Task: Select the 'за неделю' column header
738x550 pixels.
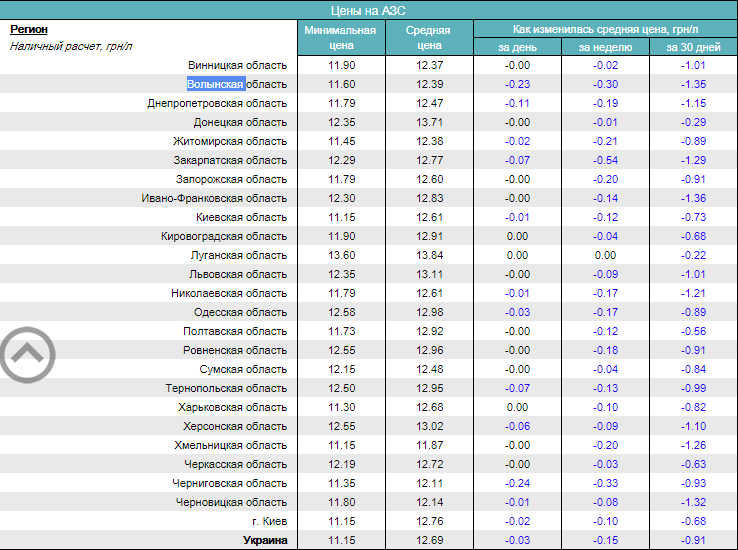Action: pyautogui.click(x=605, y=47)
